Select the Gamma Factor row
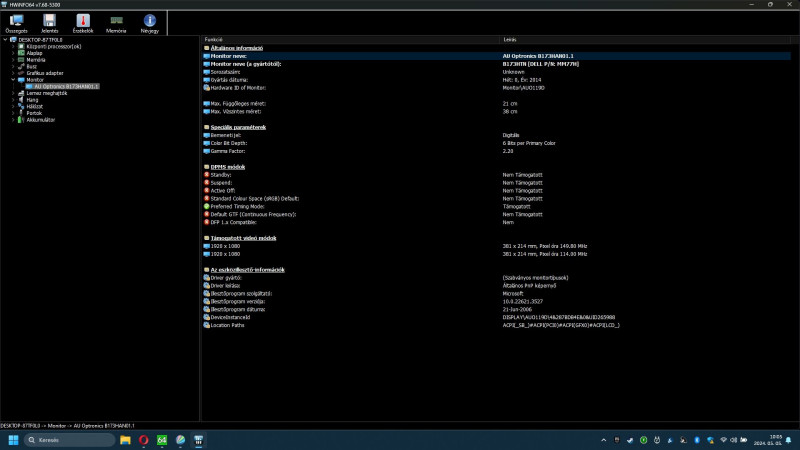The width and height of the screenshot is (800, 450). [x=496, y=151]
